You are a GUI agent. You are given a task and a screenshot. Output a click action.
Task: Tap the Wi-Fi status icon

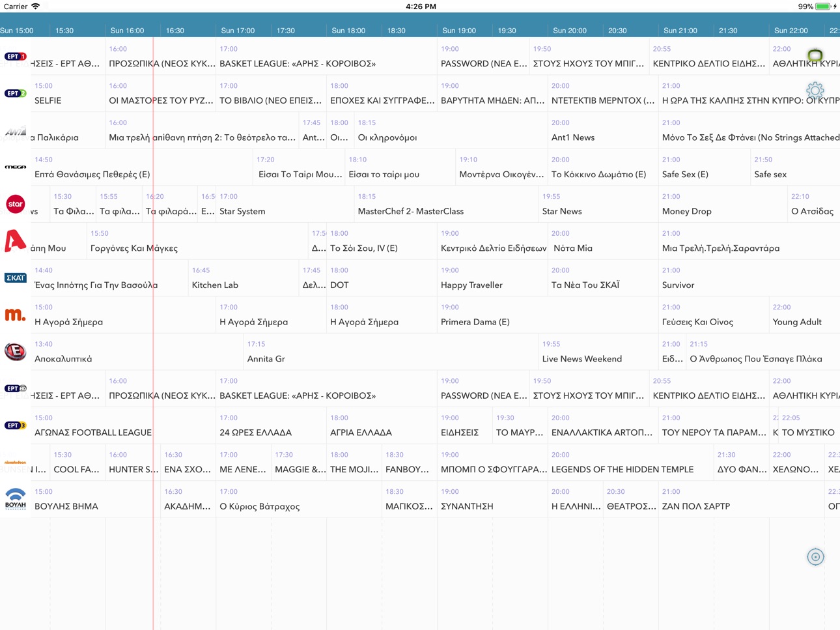pyautogui.click(x=35, y=7)
